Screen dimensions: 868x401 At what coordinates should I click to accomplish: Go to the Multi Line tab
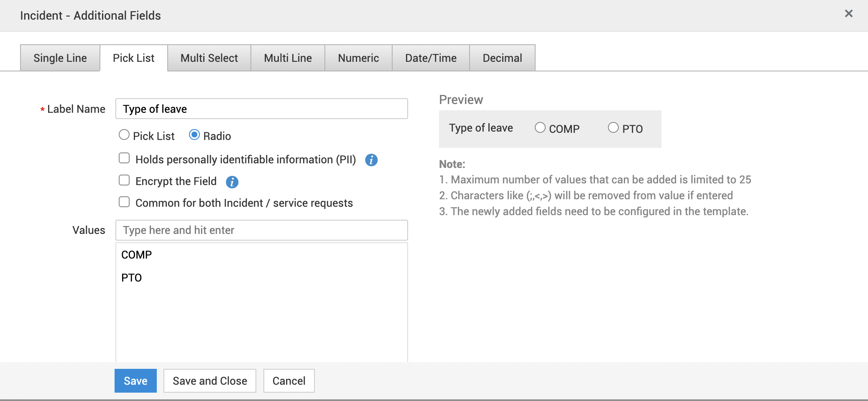pos(288,58)
